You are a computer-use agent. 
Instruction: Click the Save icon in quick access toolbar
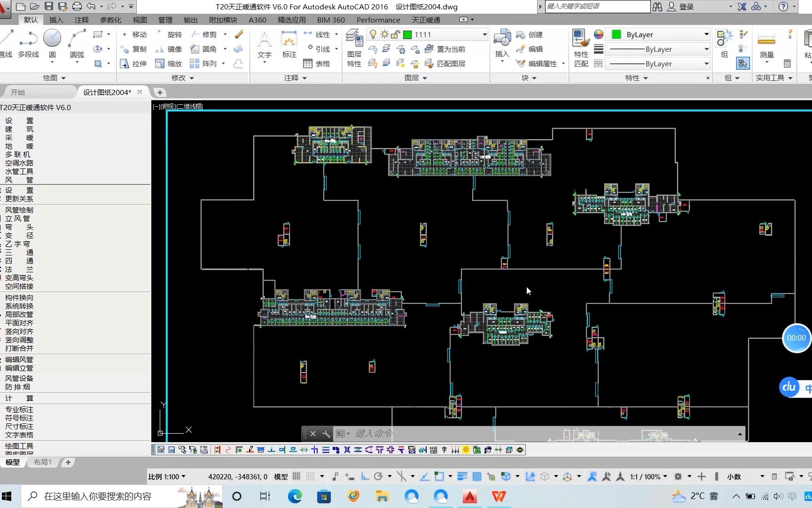(49, 7)
